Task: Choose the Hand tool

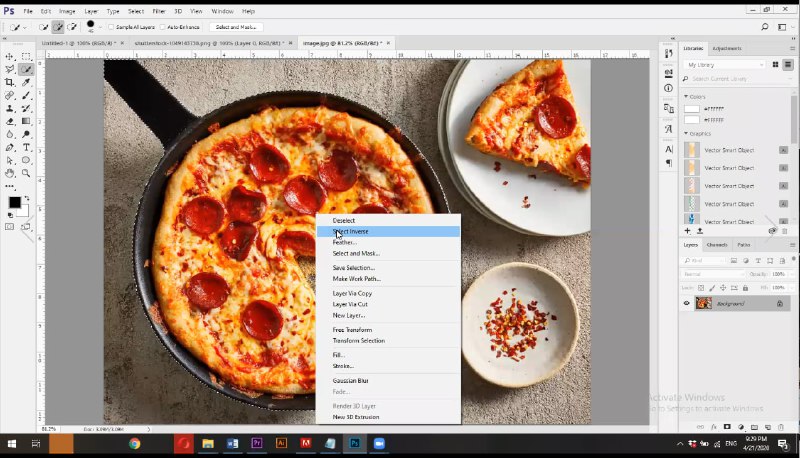Action: [10, 172]
